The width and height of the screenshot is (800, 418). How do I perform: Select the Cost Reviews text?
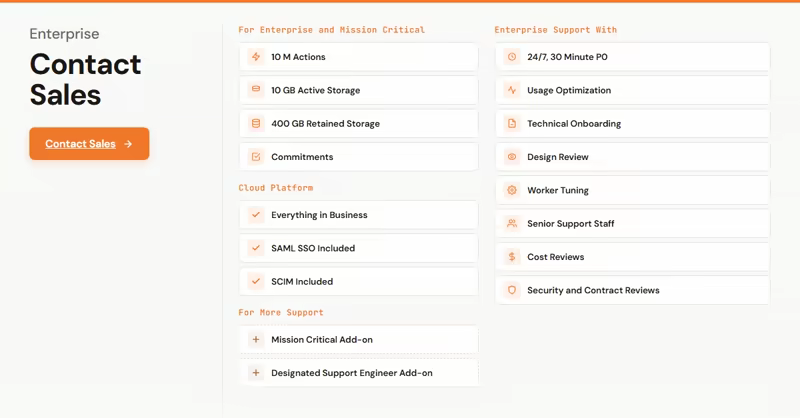coord(556,257)
